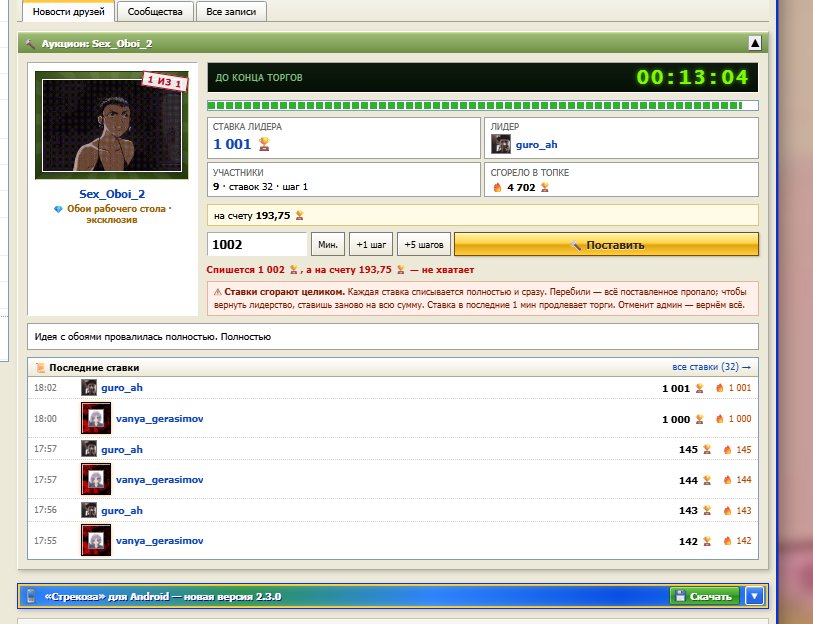Place the bid with the Поставить button

pyautogui.click(x=606, y=244)
